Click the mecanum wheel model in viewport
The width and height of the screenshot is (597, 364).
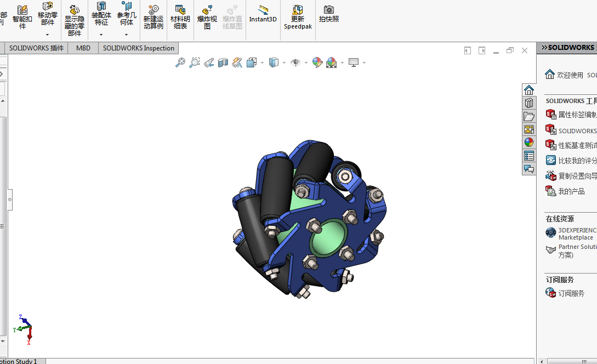click(309, 219)
